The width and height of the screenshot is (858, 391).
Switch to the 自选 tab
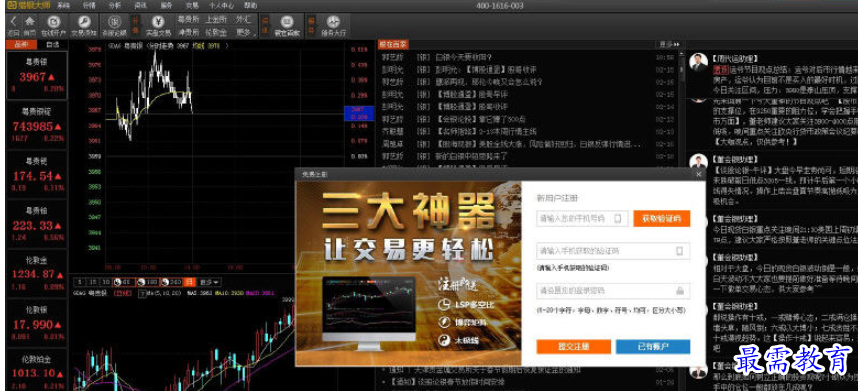pos(53,45)
